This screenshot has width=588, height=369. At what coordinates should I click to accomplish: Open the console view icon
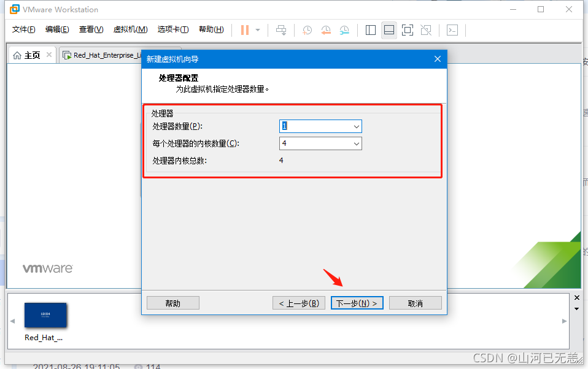[x=452, y=30]
